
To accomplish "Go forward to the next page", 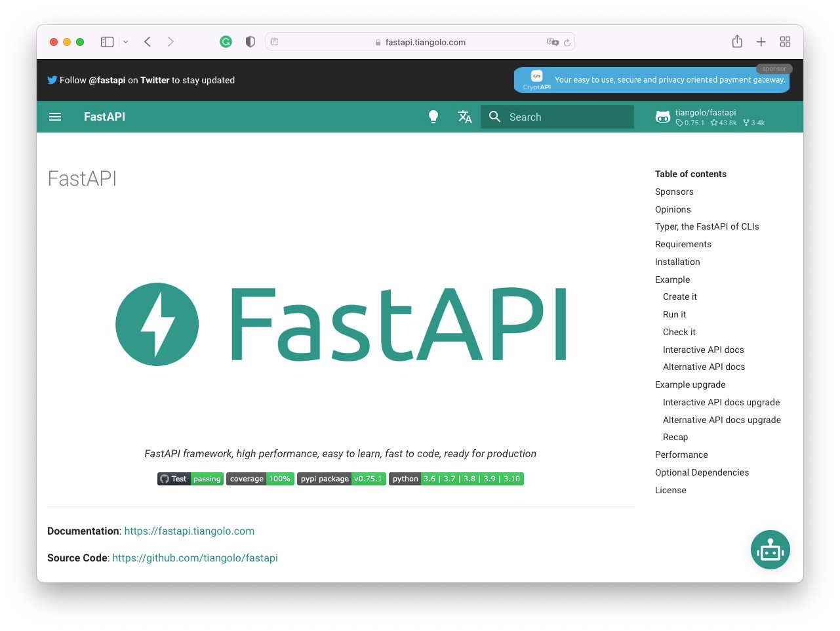I will point(170,42).
